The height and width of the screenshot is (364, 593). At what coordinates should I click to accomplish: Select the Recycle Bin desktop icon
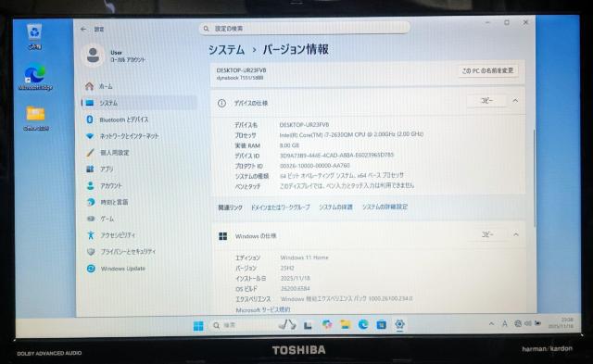[x=34, y=36]
